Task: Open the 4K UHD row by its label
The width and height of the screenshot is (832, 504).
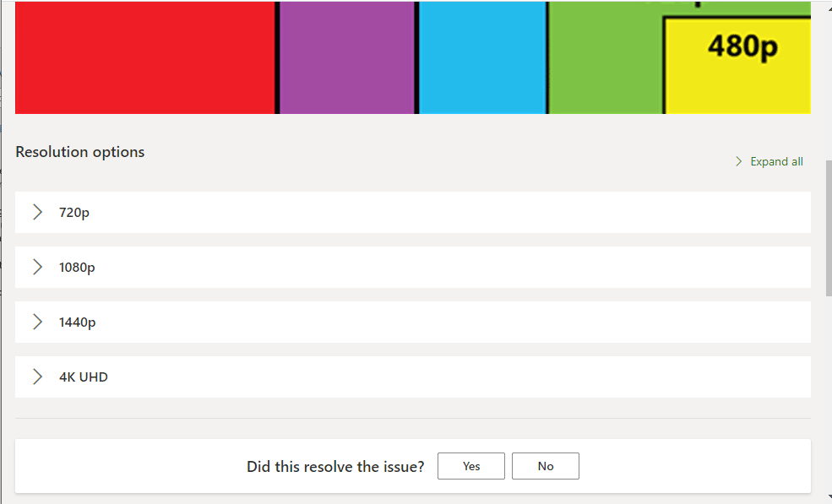Action: tap(84, 377)
